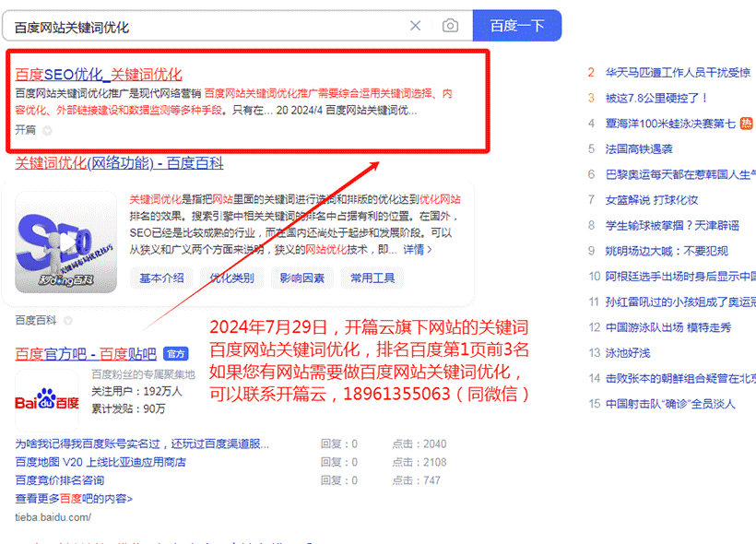Image resolution: width=756 pixels, height=544 pixels.
Task: Click the small icon beside 开篇 source
Action: point(47,130)
